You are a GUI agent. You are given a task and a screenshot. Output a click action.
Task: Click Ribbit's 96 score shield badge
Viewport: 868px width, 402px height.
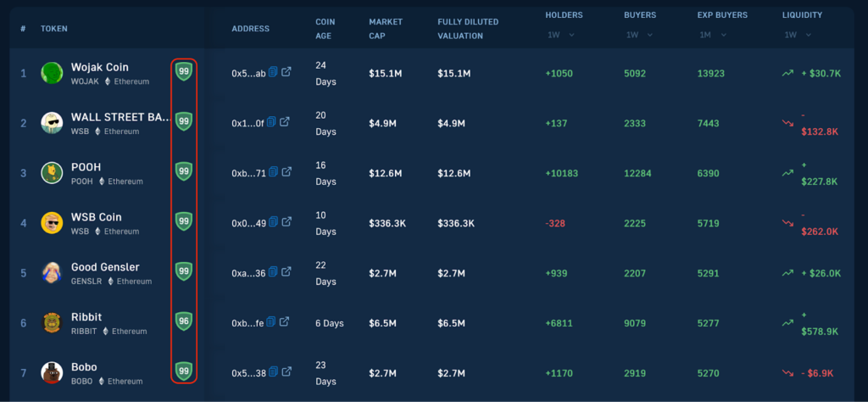(x=183, y=321)
